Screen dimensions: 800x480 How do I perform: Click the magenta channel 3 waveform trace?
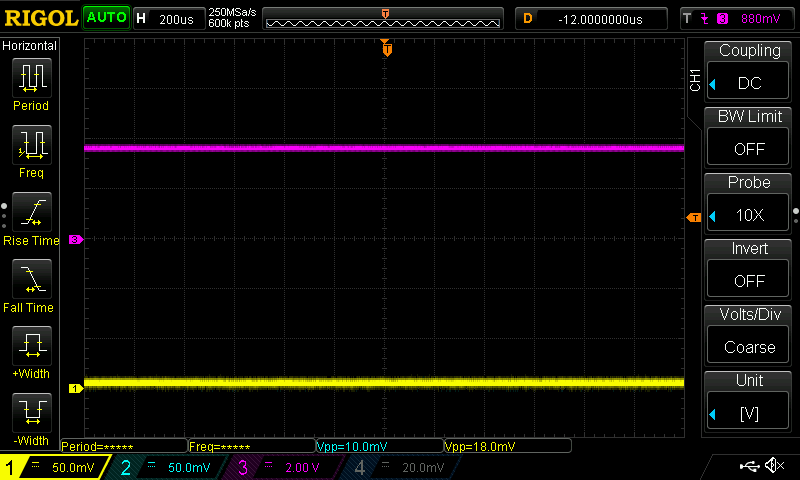(x=384, y=148)
